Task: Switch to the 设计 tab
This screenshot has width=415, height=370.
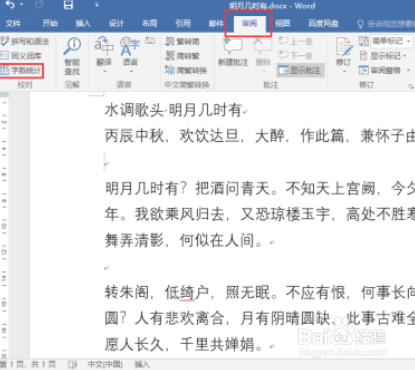Action: [116, 23]
